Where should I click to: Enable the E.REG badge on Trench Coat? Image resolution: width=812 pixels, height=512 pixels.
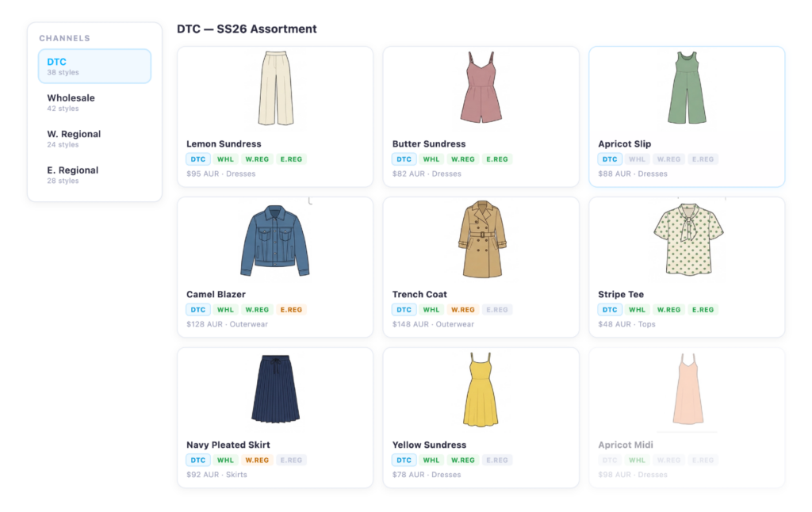point(496,309)
